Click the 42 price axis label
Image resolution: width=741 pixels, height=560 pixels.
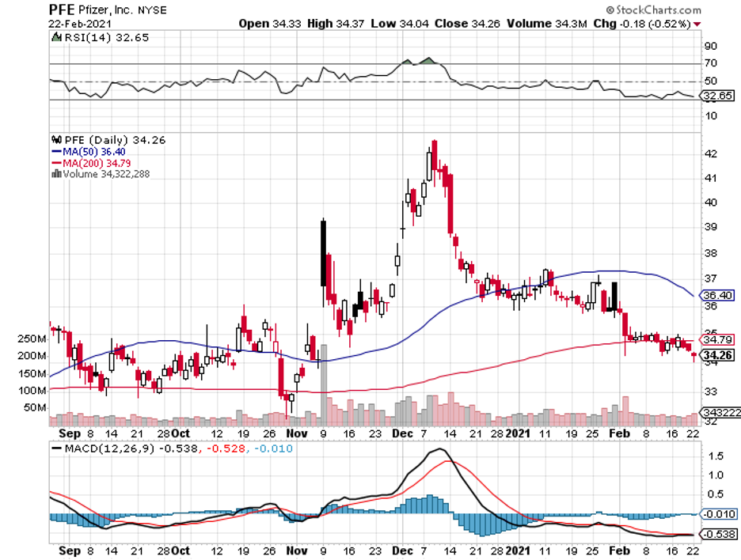pyautogui.click(x=711, y=154)
